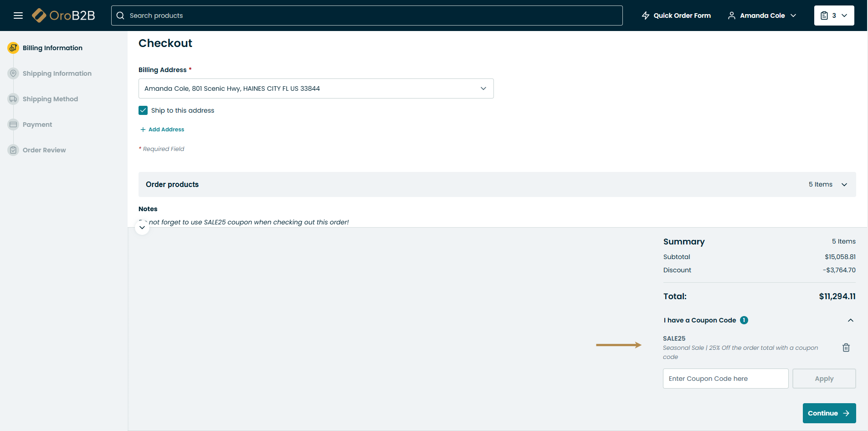The height and width of the screenshot is (431, 868).
Task: Open the Billing Address dropdown
Action: 316,88
